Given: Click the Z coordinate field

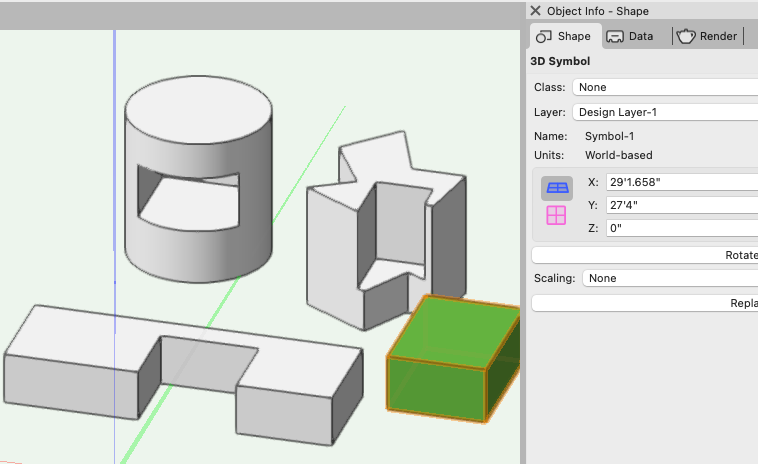Looking at the screenshot, I should (680, 228).
